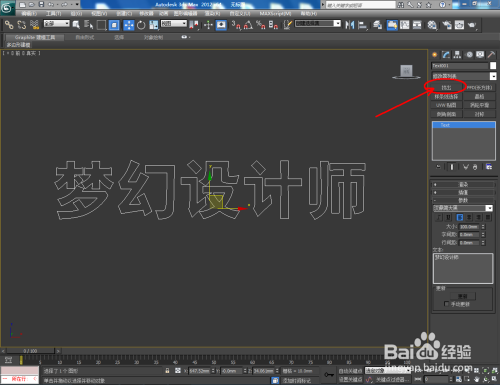Screen dimensions: 500x385
Task: Click the Render Production teapot icon
Action: point(472,25)
